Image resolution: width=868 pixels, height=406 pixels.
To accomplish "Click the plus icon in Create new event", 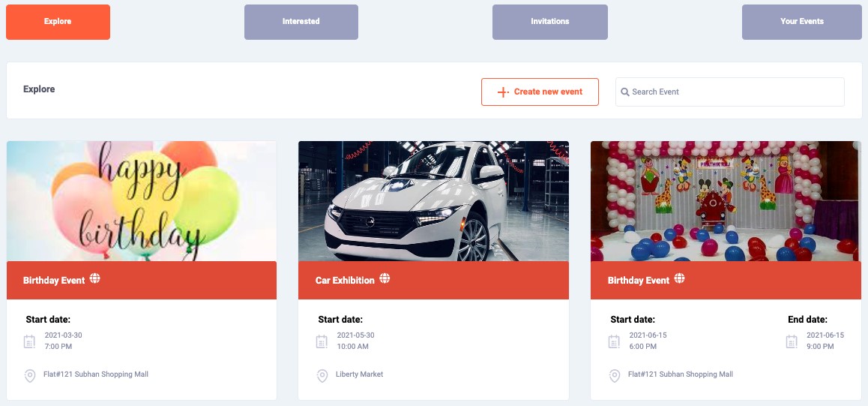I will coord(503,92).
